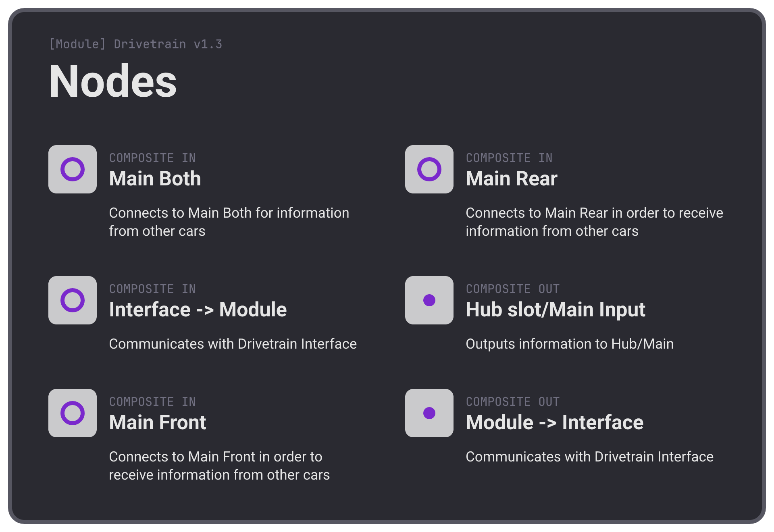774x532 pixels.
Task: Click the Drivetrain v1.3 module label
Action: (x=135, y=44)
